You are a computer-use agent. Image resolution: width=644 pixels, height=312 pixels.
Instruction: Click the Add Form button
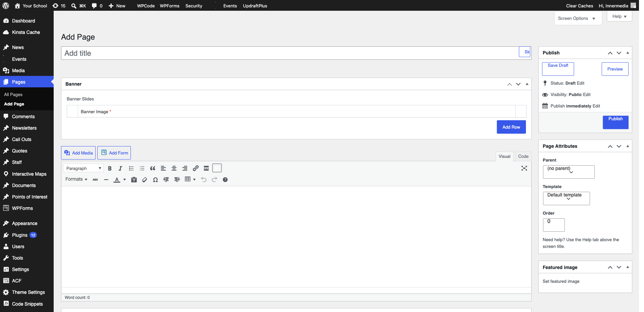[x=114, y=153]
